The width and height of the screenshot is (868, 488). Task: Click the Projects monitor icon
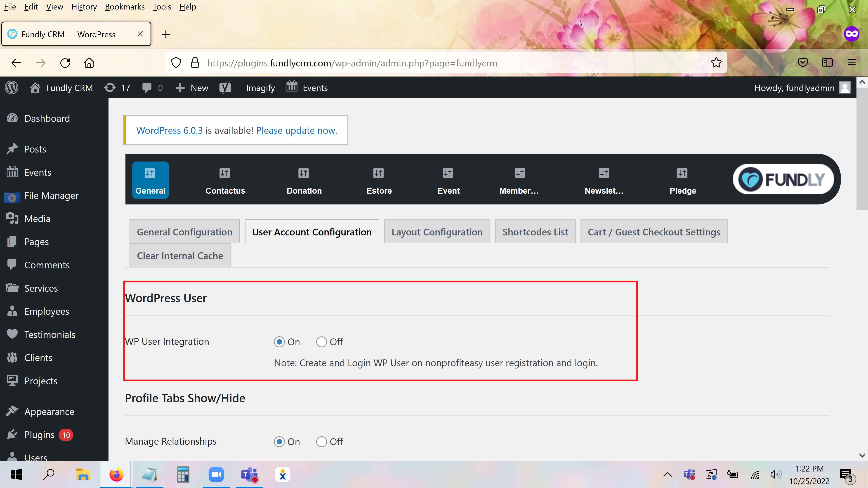click(x=12, y=381)
